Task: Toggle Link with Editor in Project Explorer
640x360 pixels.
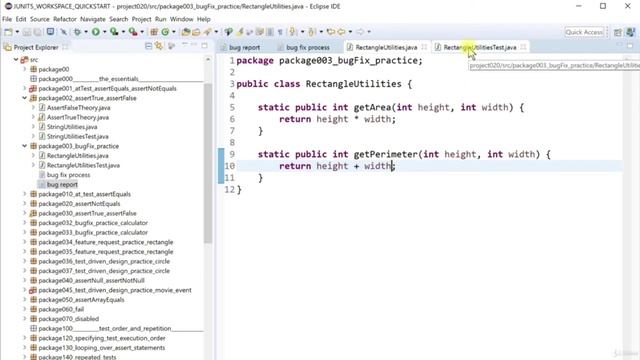Action: [x=159, y=47]
